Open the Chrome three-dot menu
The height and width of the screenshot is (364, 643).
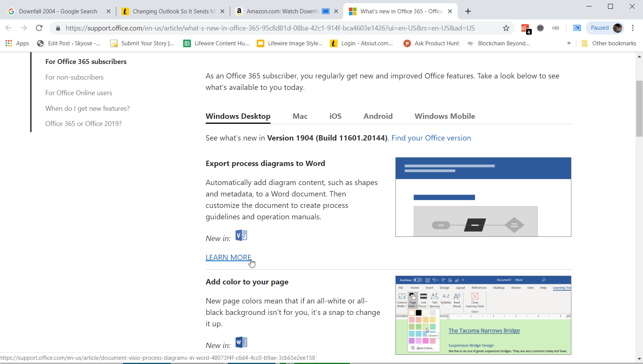(x=633, y=28)
